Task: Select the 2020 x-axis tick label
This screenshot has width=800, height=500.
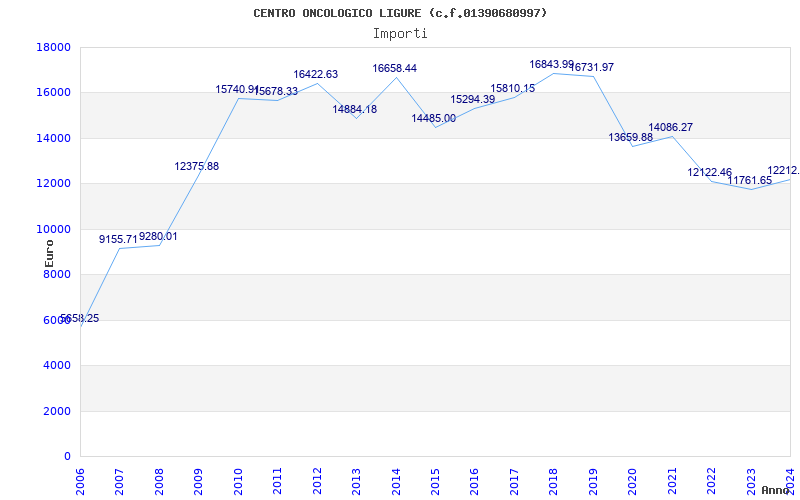Action: point(632,478)
